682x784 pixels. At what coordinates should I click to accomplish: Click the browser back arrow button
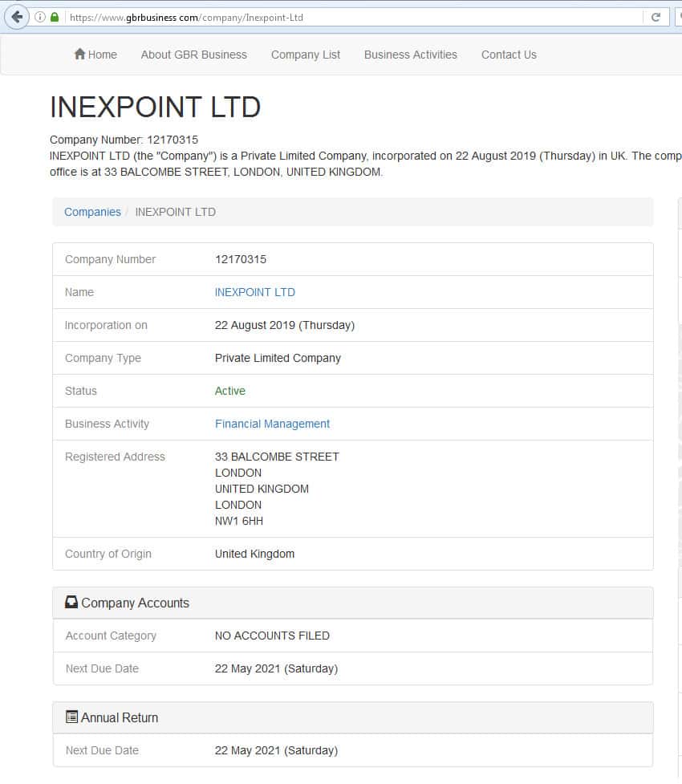pos(17,17)
